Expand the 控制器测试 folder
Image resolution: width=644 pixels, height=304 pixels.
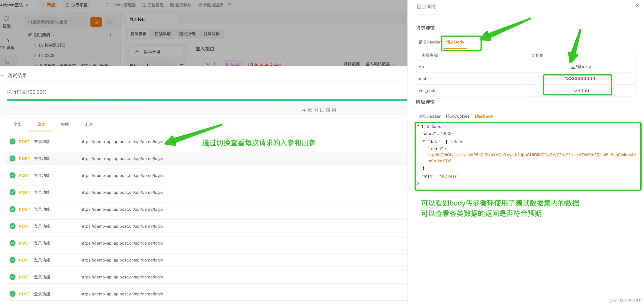coord(34,45)
